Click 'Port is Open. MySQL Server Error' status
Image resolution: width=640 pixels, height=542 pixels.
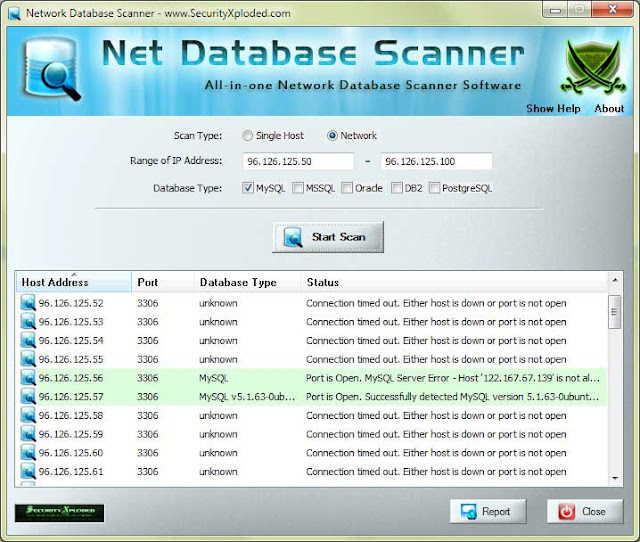453,378
